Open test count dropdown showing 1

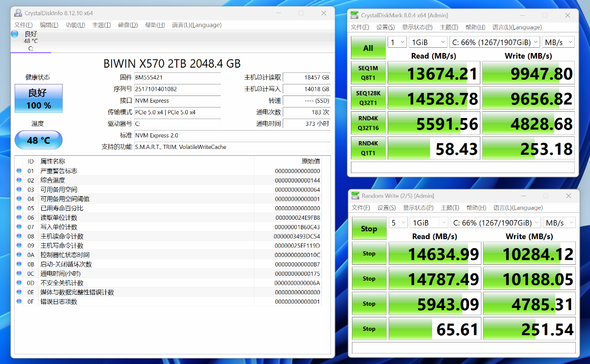tap(397, 42)
